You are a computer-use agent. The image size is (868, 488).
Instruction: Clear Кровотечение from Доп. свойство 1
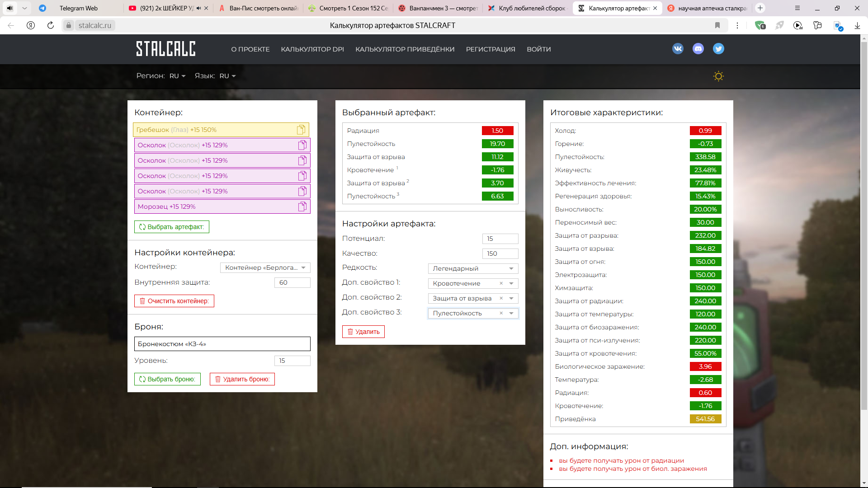pos(501,283)
